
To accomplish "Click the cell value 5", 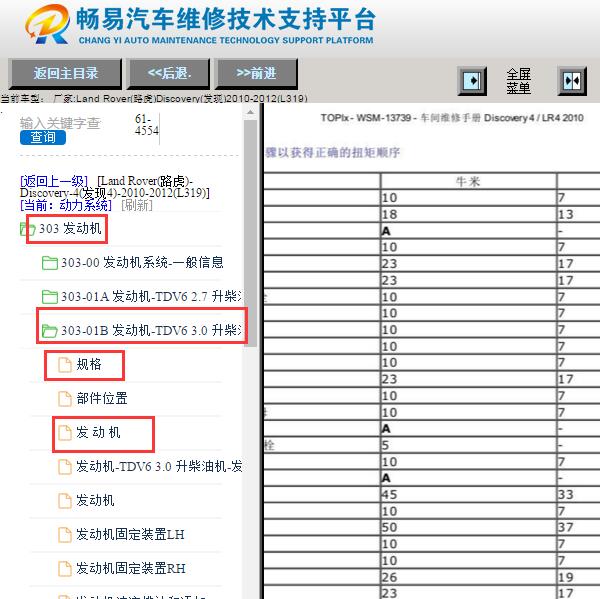I will pyautogui.click(x=386, y=445).
